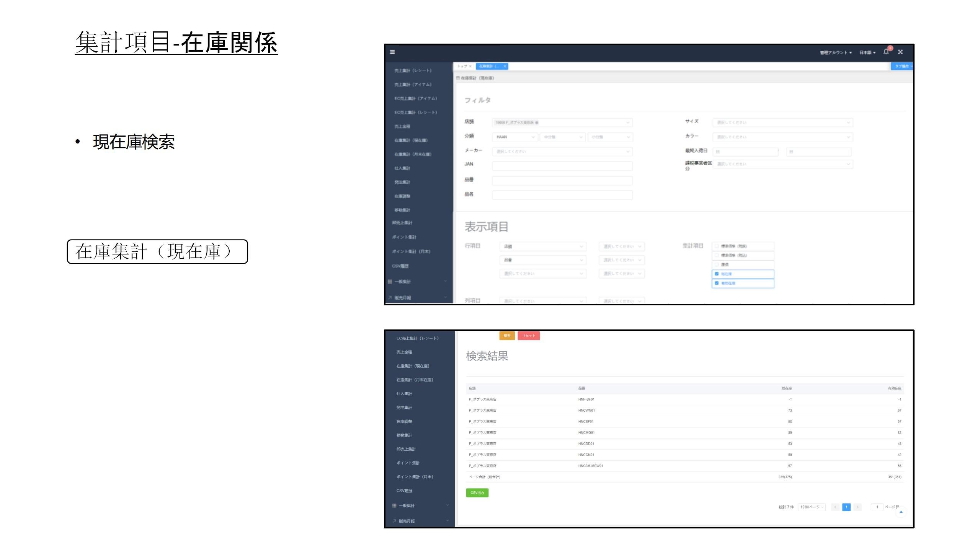Open the 10件/ページ page size dropdown

tap(812, 507)
